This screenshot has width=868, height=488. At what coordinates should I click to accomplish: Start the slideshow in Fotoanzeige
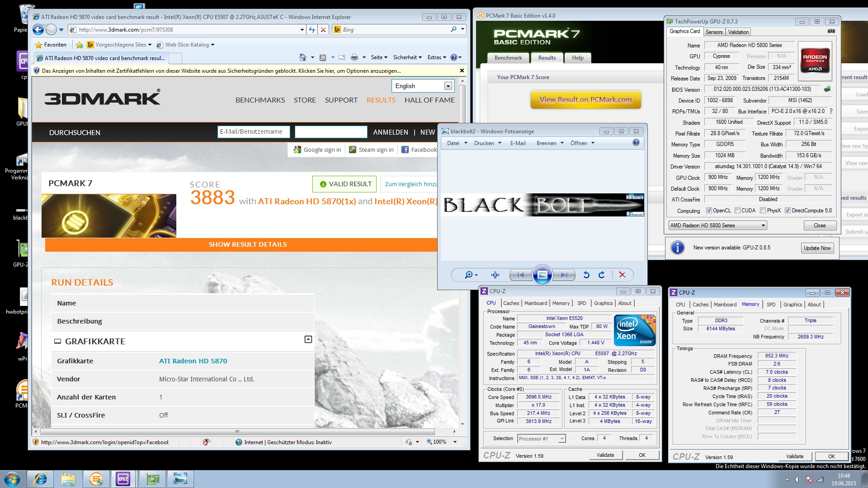[542, 275]
